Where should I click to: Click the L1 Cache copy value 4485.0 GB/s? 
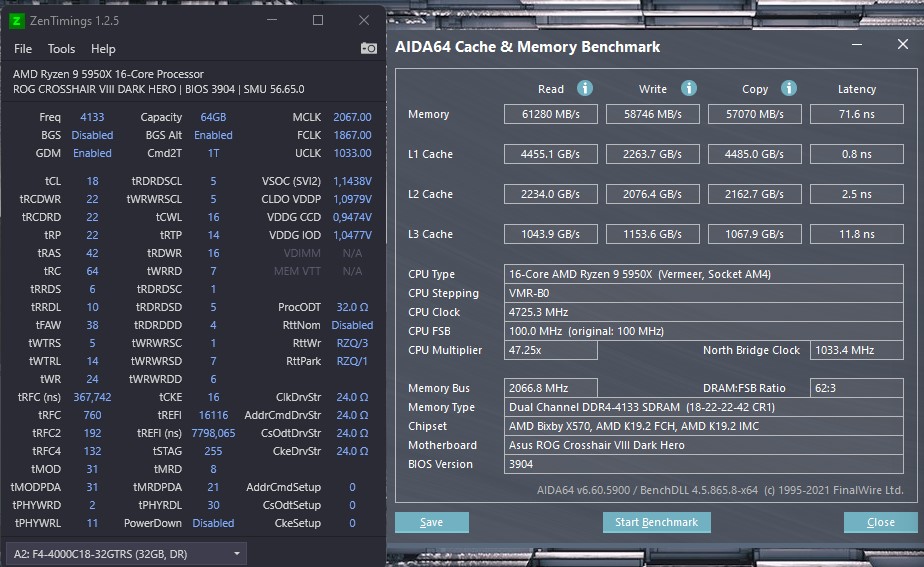pos(755,154)
